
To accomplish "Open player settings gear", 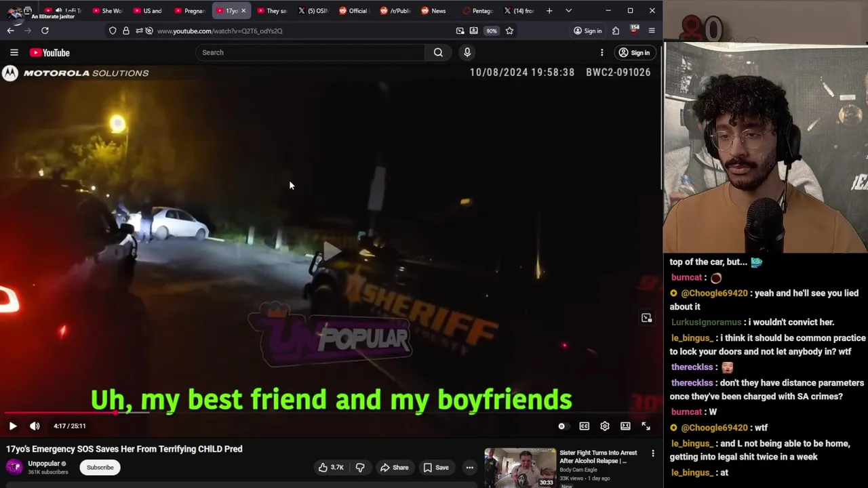I will click(605, 426).
